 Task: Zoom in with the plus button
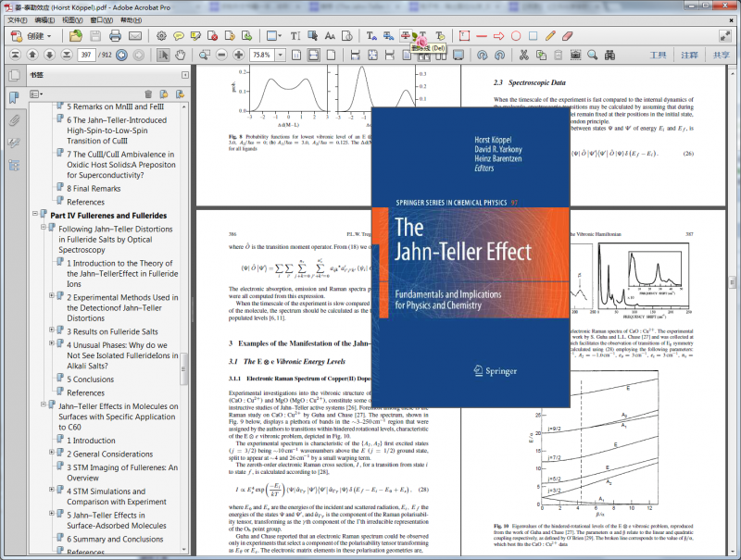[239, 55]
